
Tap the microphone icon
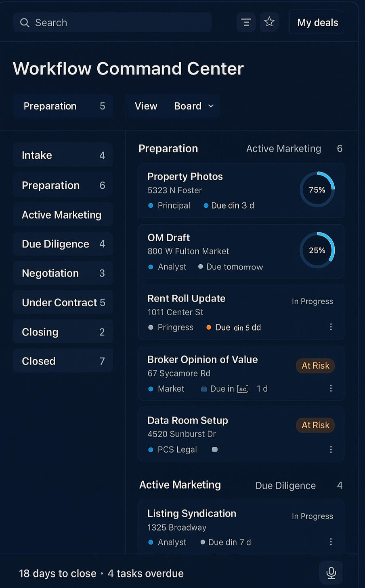(x=331, y=573)
